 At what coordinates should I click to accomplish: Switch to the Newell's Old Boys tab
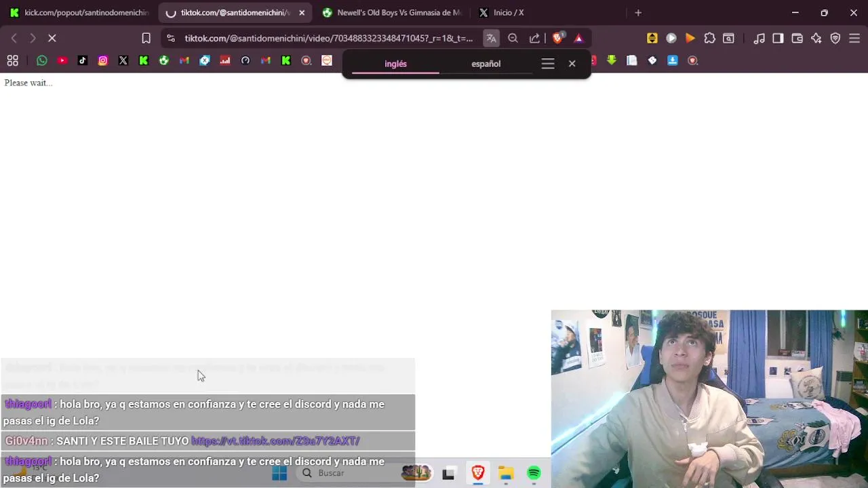pos(393,13)
